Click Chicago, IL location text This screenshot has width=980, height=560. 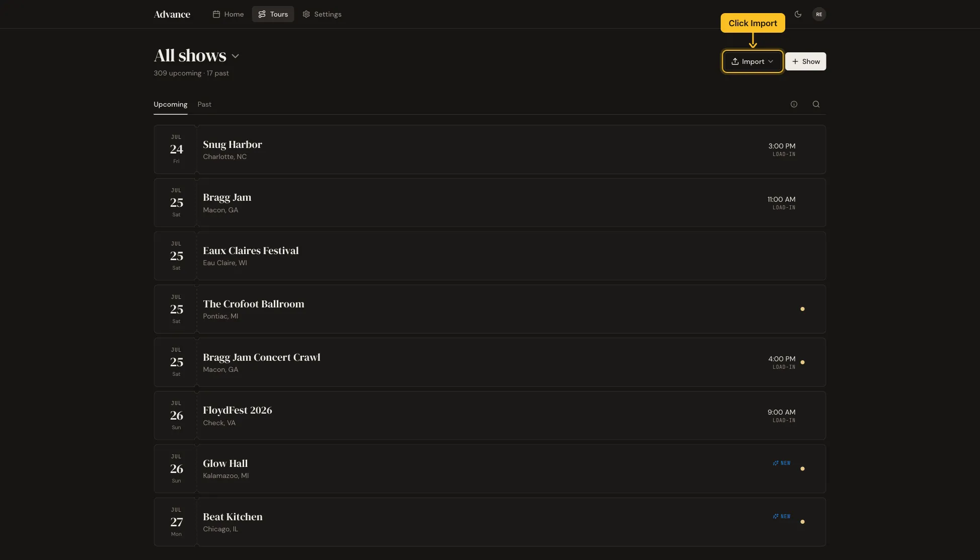pyautogui.click(x=220, y=529)
